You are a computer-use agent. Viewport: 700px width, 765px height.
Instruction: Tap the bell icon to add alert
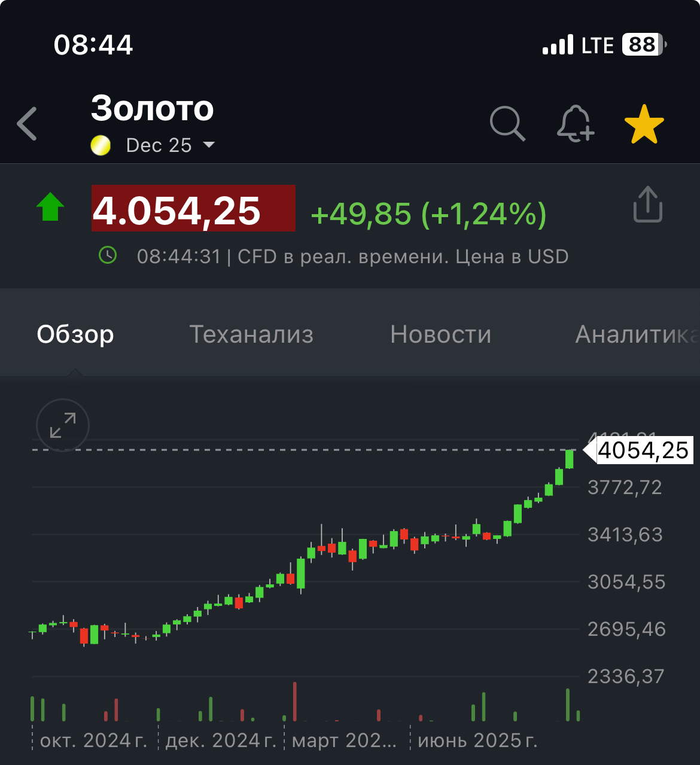(575, 124)
